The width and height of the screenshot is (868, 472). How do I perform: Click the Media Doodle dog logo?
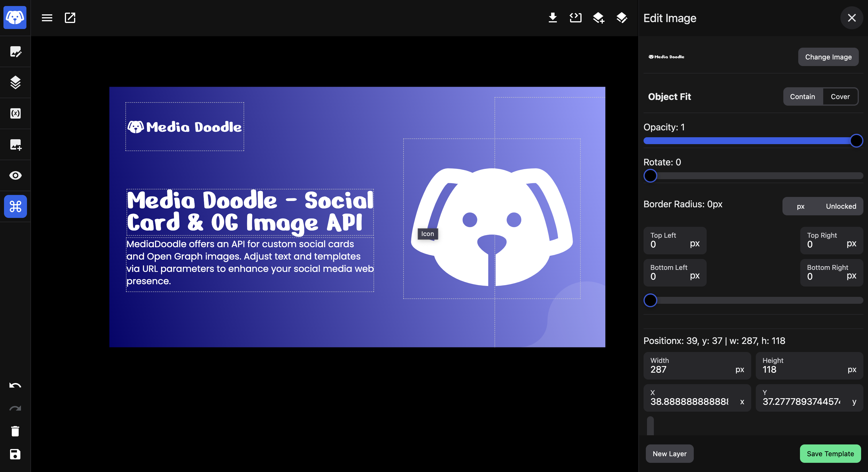pos(15,18)
